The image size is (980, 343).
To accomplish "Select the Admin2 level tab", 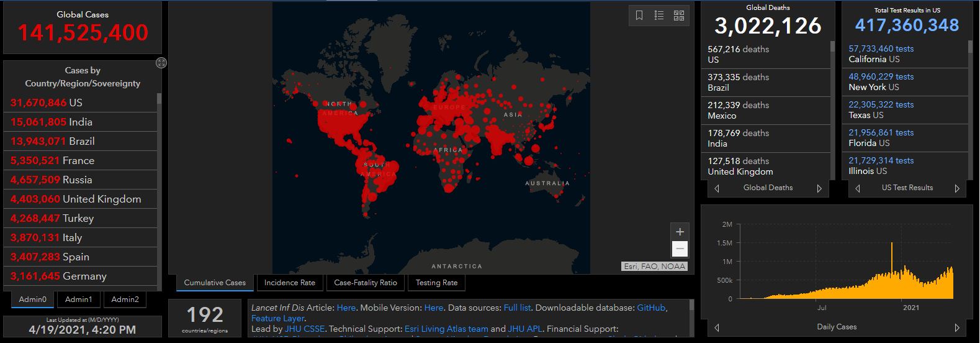I will click(125, 300).
